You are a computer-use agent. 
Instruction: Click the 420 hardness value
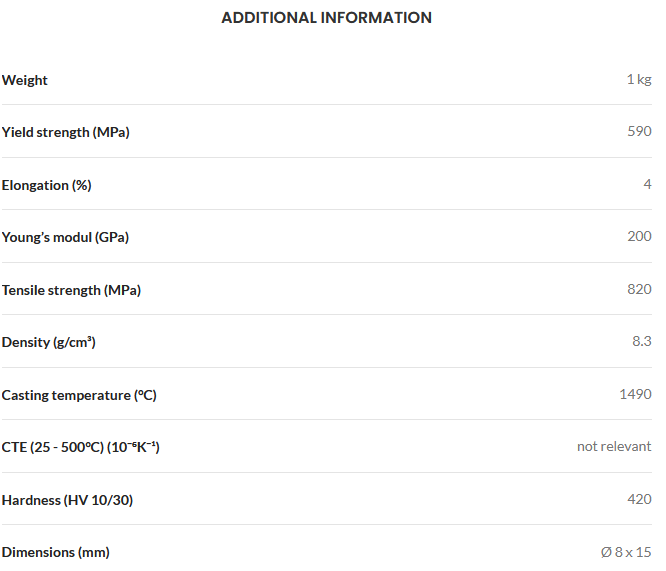639,499
